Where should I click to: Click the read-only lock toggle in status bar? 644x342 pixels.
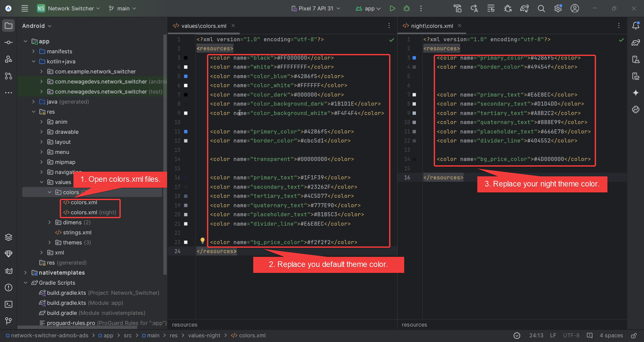pyautogui.click(x=634, y=336)
